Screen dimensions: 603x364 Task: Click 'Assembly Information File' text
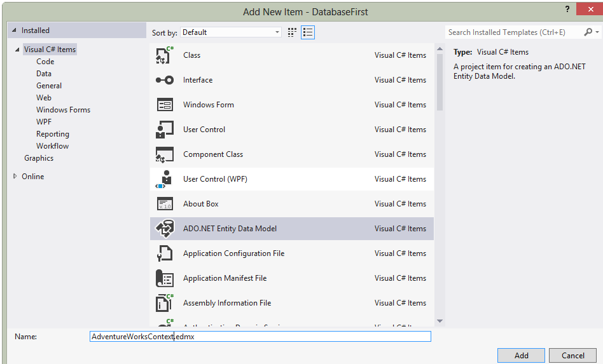click(x=227, y=303)
